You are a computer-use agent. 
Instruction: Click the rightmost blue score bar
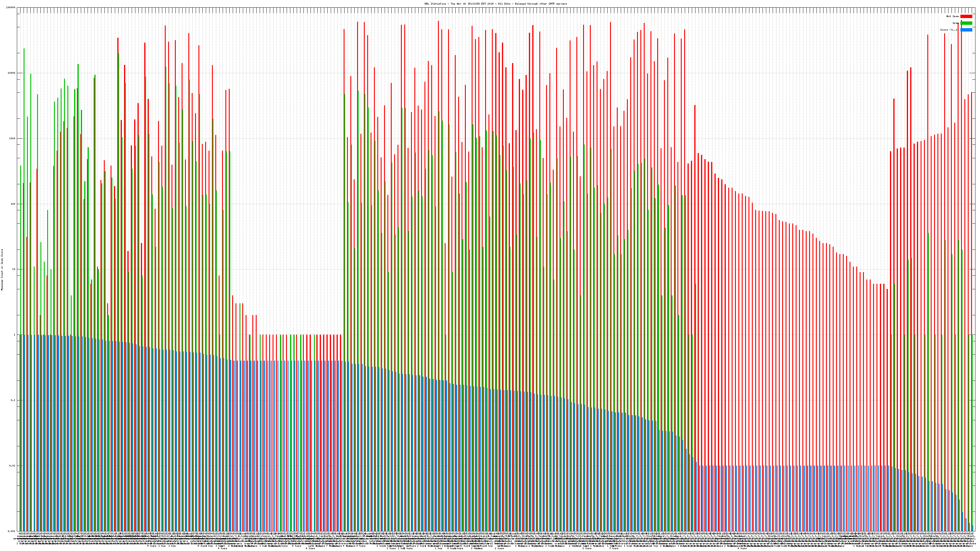973,528
